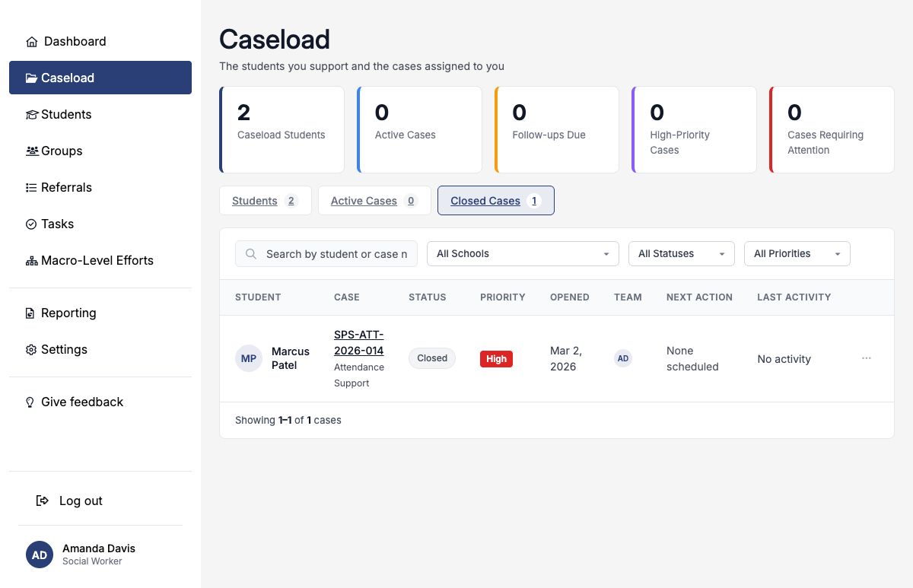This screenshot has height=588, width=913.
Task: Click the TEAM column header
Action: [628, 297]
